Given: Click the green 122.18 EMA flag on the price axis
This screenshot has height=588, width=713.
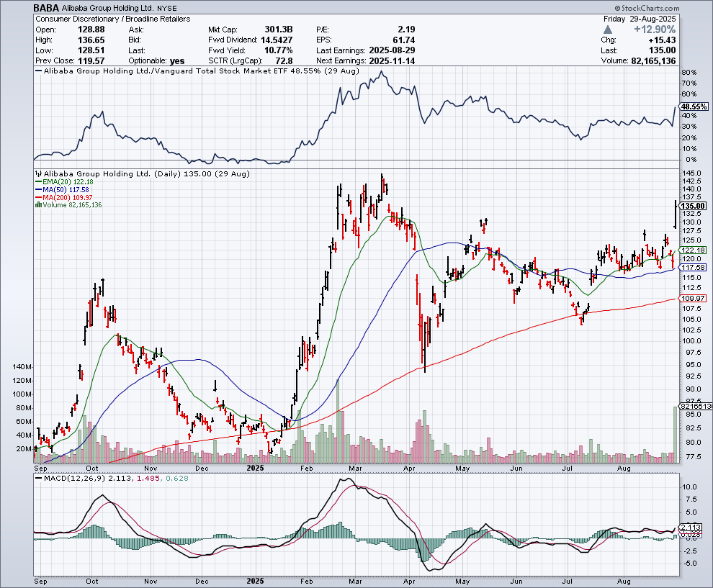Looking at the screenshot, I should (x=693, y=250).
